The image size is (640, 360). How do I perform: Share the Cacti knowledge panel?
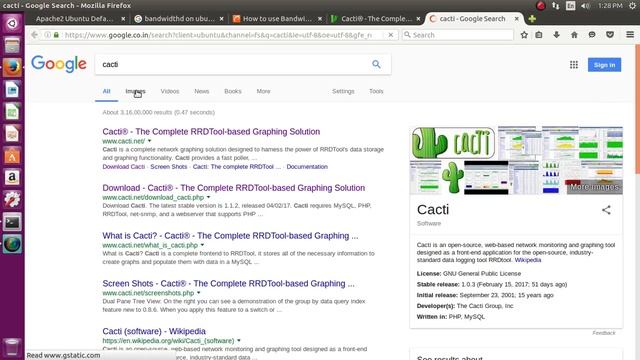point(606,210)
